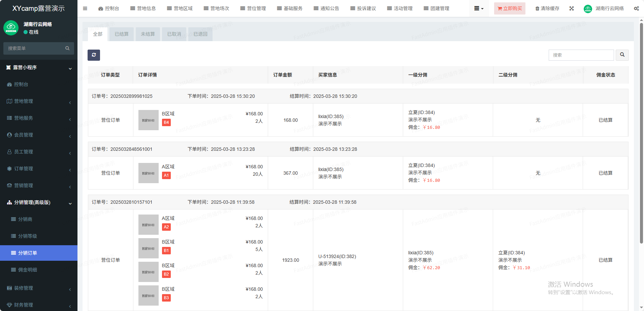Click the 清除缓存 trash button
This screenshot has height=311, width=644.
click(547, 8)
